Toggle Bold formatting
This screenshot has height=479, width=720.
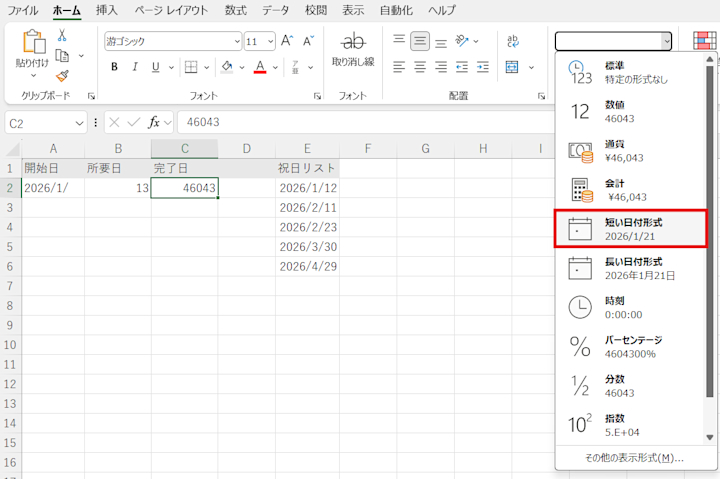pos(114,67)
